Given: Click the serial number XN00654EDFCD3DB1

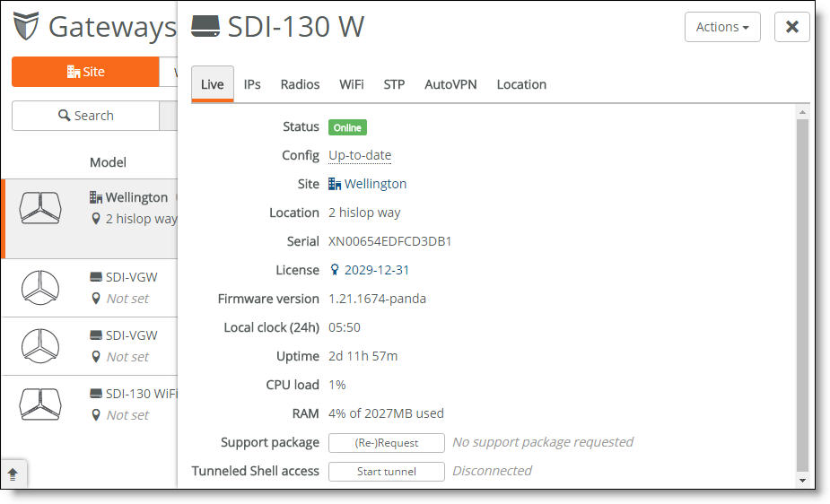Looking at the screenshot, I should click(390, 241).
